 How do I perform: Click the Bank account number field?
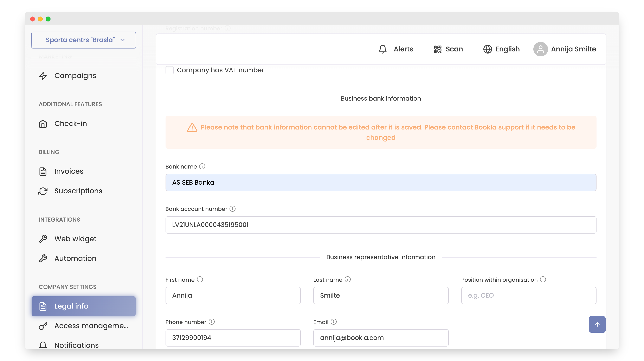tap(380, 225)
